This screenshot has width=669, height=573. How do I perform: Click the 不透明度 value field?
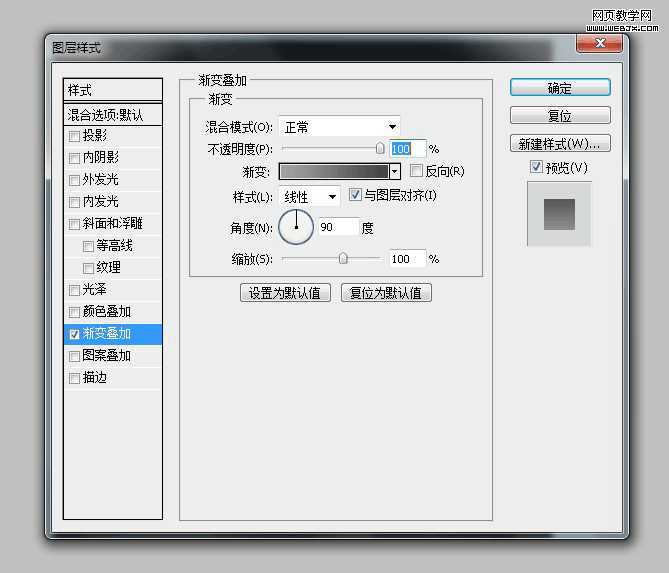[407, 149]
